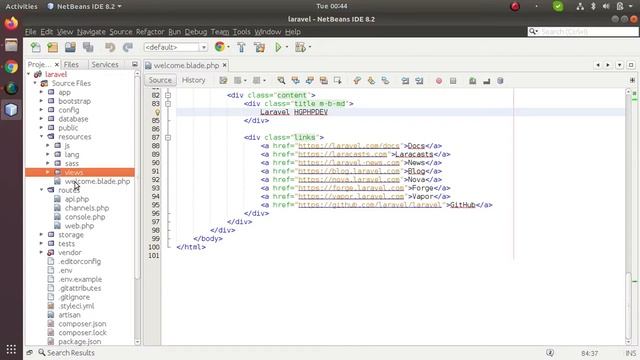The image size is (640, 360).
Task: Toggle bookmark button in editor toolbar
Action: pyautogui.click(x=385, y=80)
